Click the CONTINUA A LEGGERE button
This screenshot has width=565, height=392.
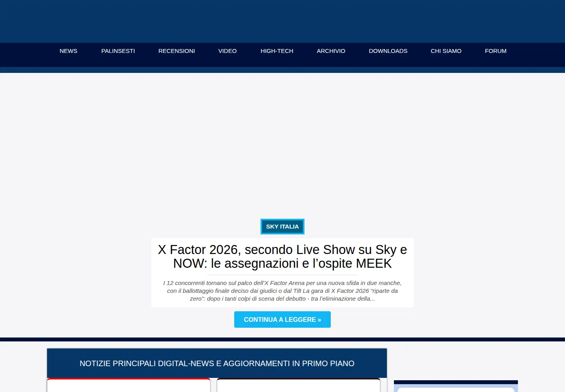(282, 319)
